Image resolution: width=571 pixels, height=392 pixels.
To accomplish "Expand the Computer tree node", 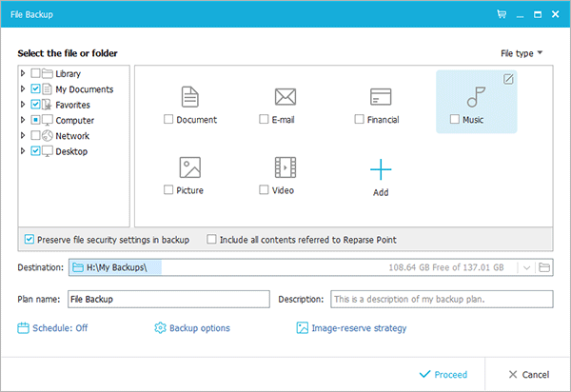I will click(x=24, y=120).
